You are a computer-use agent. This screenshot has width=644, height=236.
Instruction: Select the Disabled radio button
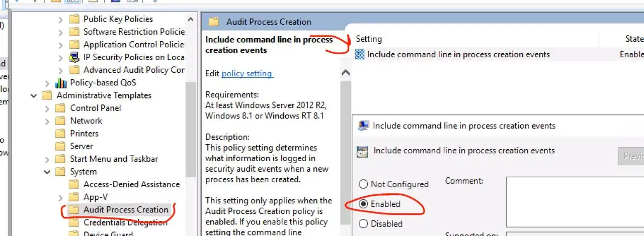click(363, 223)
